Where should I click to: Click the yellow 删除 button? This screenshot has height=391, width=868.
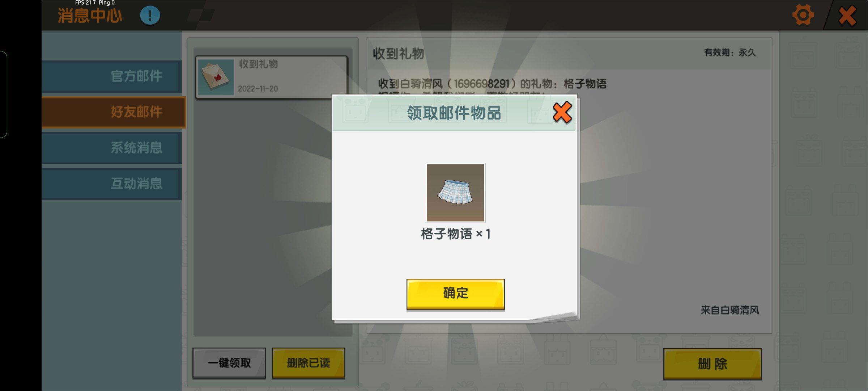712,363
